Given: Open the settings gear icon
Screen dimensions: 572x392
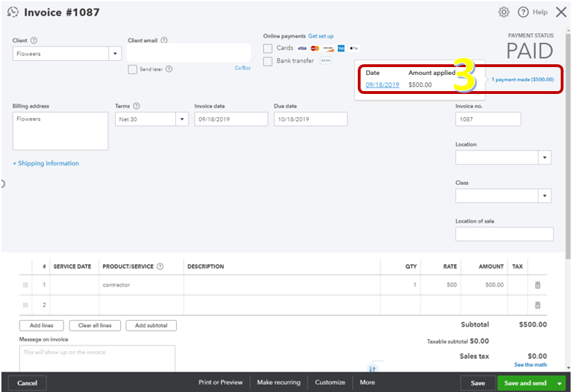Looking at the screenshot, I should [x=504, y=12].
